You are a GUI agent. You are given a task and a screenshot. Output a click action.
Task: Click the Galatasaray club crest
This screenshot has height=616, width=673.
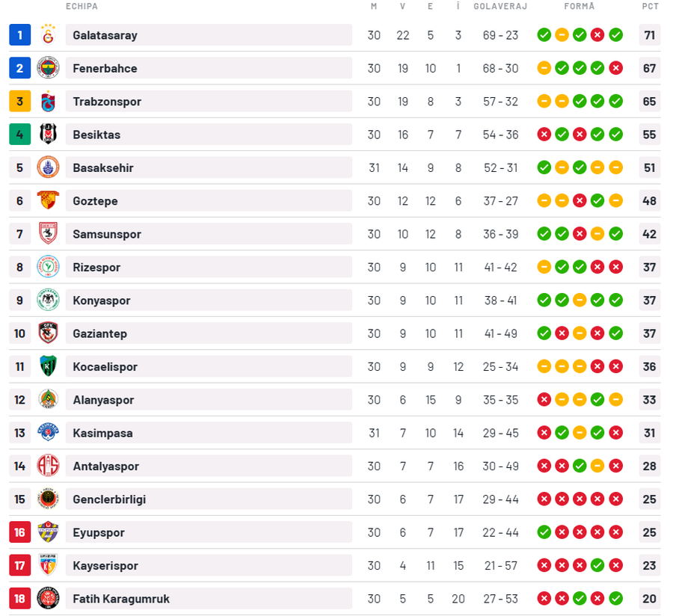point(48,35)
